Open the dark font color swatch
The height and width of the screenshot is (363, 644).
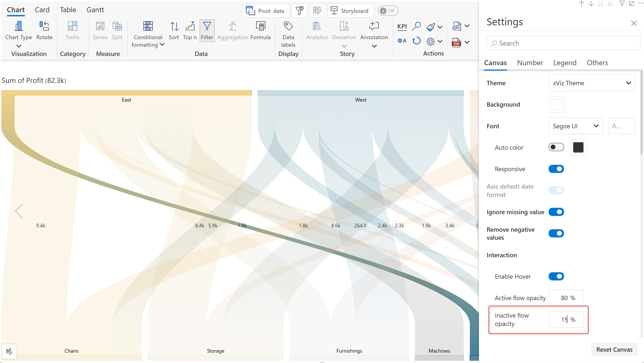(x=578, y=147)
